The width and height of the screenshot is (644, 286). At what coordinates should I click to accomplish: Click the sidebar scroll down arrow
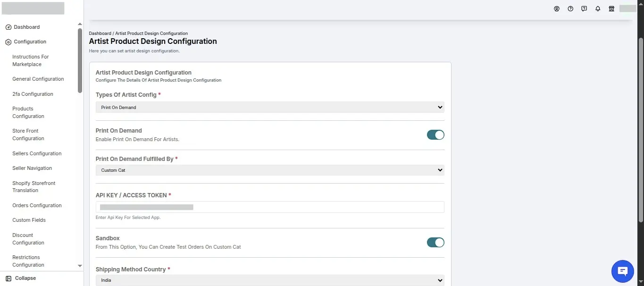(80, 266)
